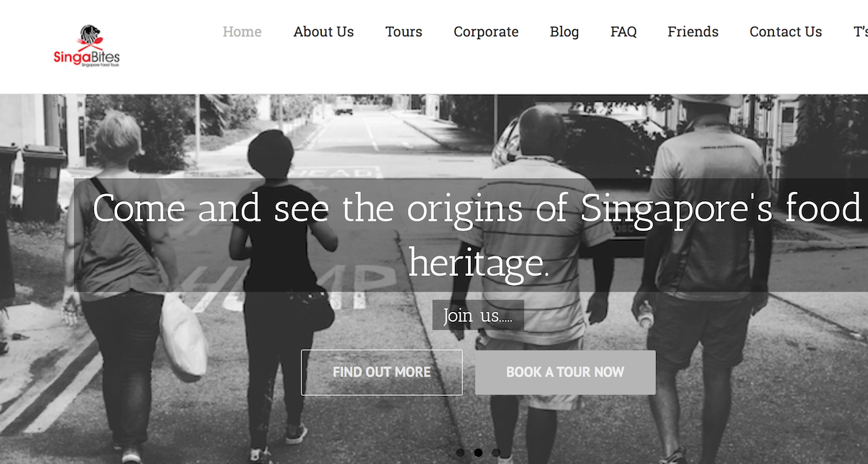The image size is (868, 464).
Task: Visit the Blog section
Action: point(564,32)
